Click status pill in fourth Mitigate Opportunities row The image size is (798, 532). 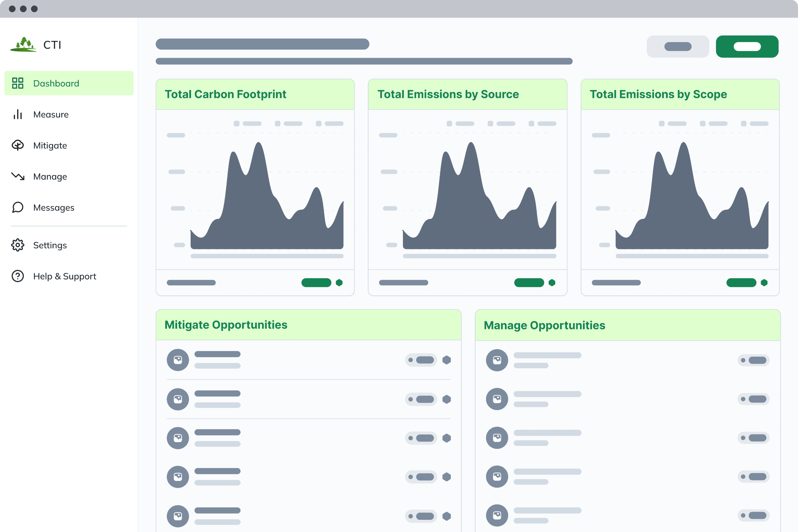coord(421,477)
